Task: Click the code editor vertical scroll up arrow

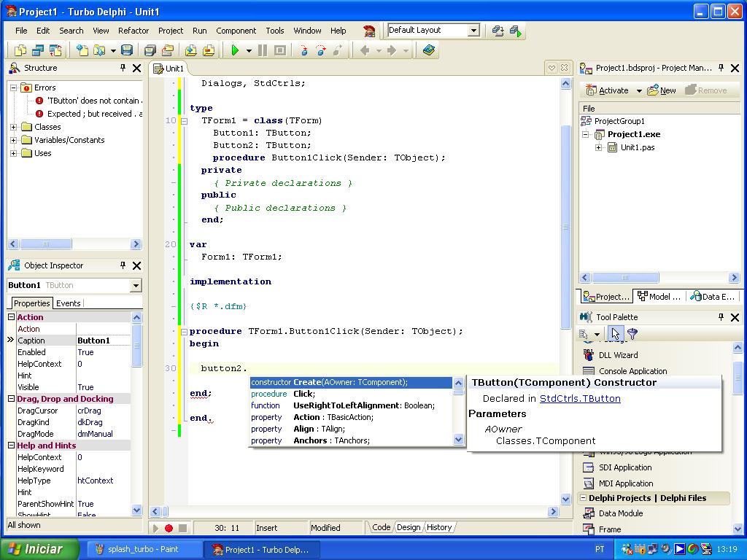Action: point(565,84)
